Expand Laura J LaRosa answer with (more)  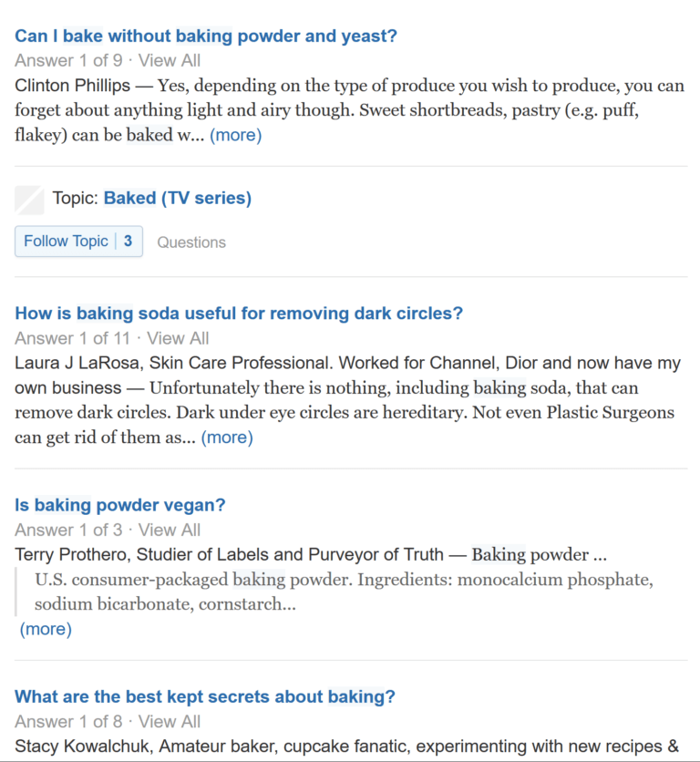(227, 437)
